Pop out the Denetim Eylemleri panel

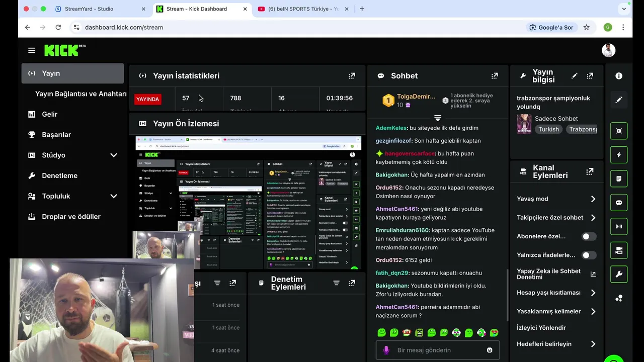pyautogui.click(x=352, y=283)
